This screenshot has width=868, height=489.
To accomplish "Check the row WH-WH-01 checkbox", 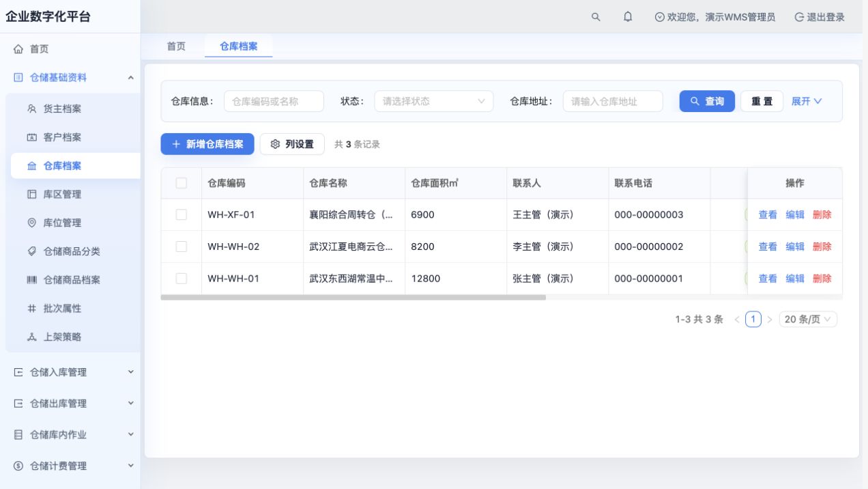I will 182,279.
